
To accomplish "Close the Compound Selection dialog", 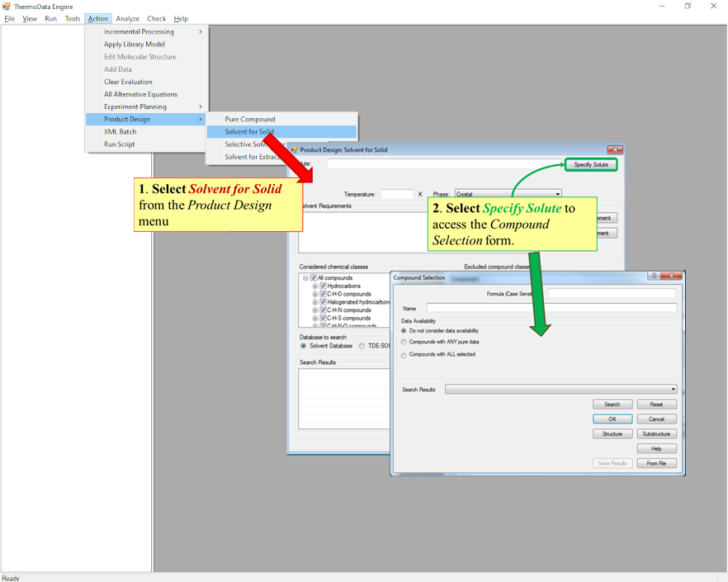I will coord(671,276).
